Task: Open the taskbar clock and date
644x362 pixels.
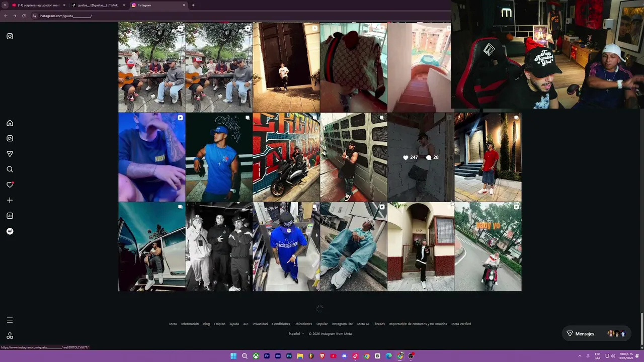Action: coord(626,356)
